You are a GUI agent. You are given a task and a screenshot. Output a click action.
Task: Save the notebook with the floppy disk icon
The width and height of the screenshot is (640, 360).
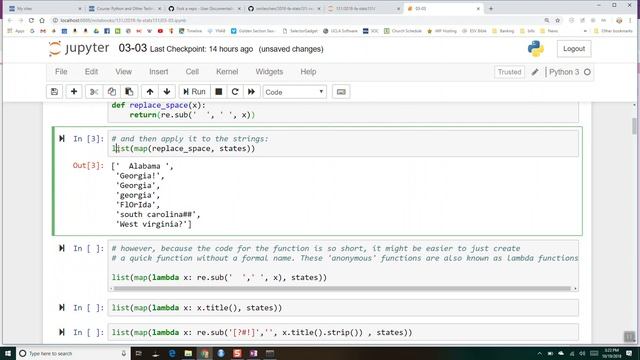54,92
